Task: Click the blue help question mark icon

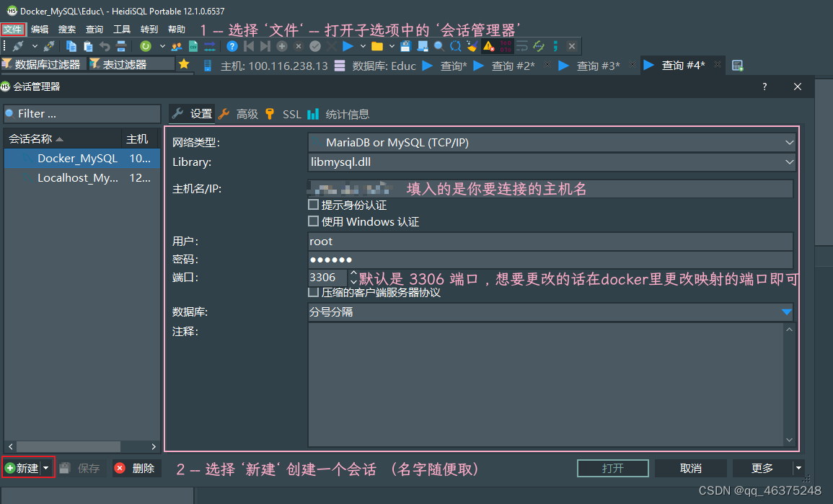Action: [x=232, y=46]
